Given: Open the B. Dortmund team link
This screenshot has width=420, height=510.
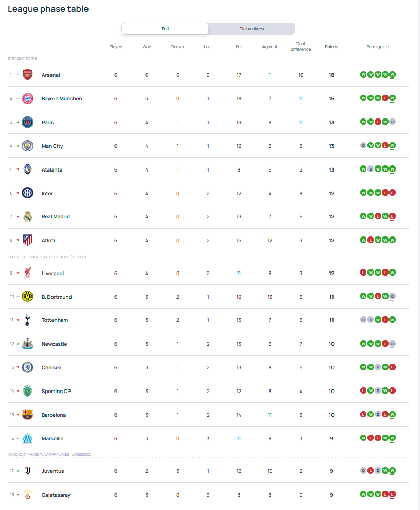Looking at the screenshot, I should 57,297.
